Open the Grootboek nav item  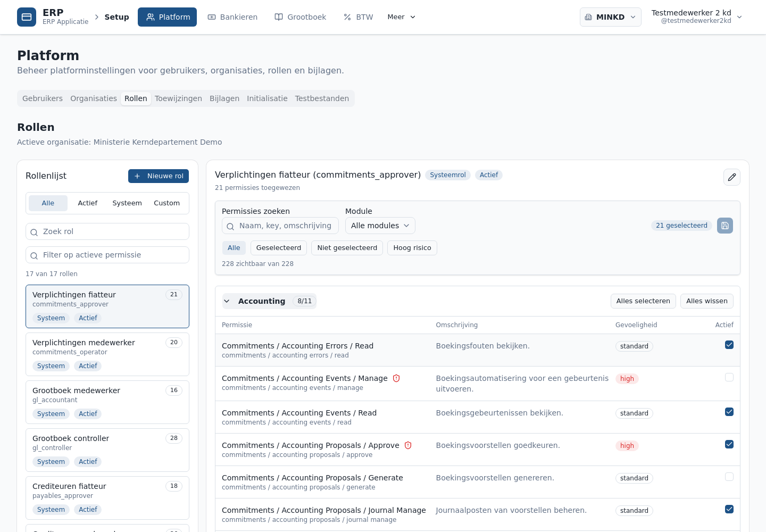[301, 17]
